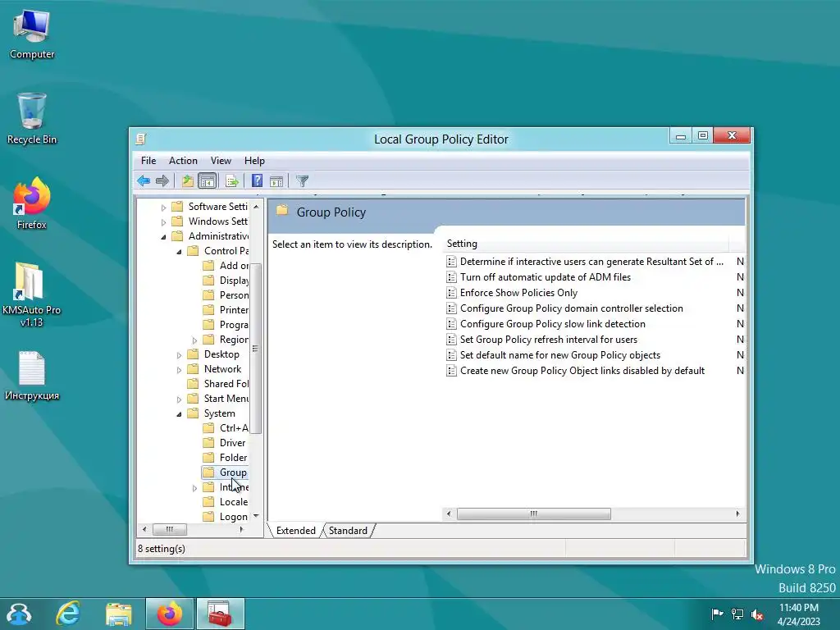This screenshot has height=630, width=840.
Task: Click the network tray icon
Action: pyautogui.click(x=737, y=614)
